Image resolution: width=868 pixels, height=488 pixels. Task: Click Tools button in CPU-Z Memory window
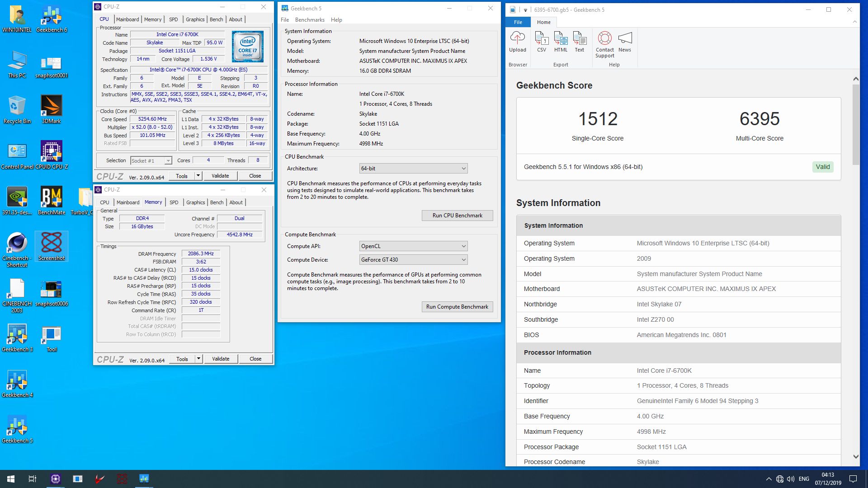182,359
